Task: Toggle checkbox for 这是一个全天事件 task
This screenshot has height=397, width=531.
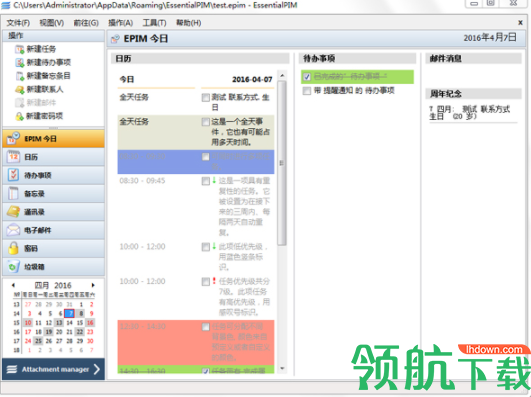Action: (206, 122)
